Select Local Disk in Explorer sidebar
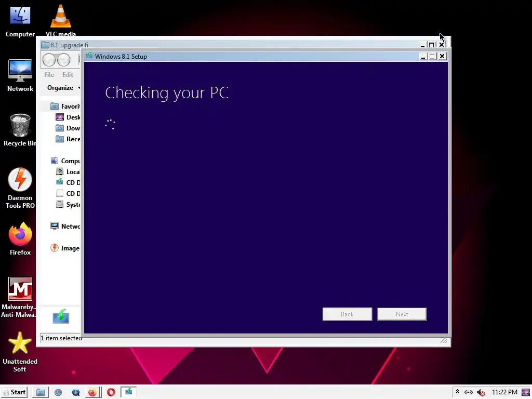 pos(68,171)
